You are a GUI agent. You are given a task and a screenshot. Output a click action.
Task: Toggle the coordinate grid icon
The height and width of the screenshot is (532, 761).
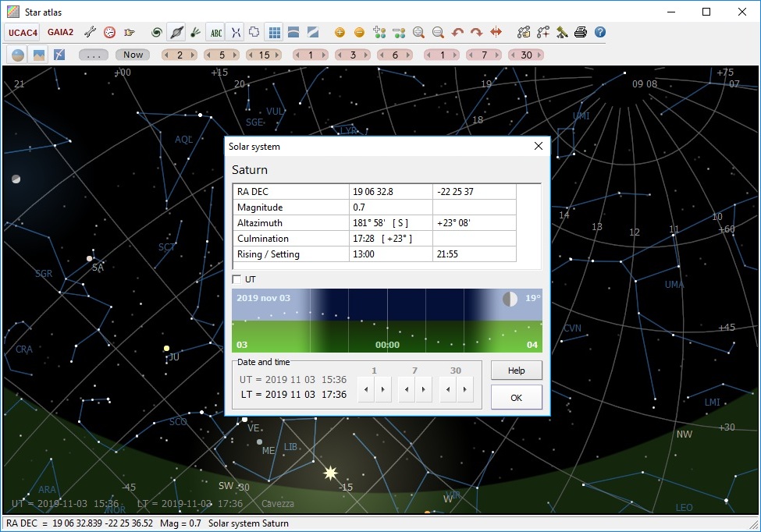274,33
